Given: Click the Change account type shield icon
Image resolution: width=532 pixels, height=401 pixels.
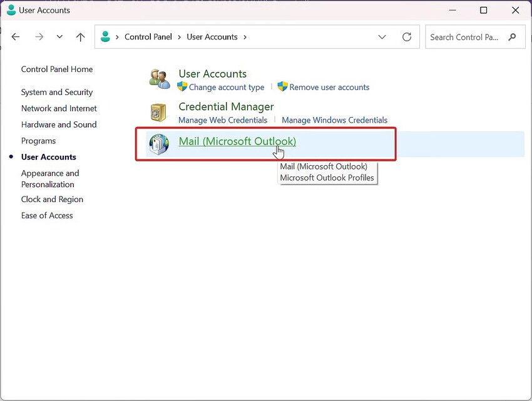Looking at the screenshot, I should [x=181, y=88].
